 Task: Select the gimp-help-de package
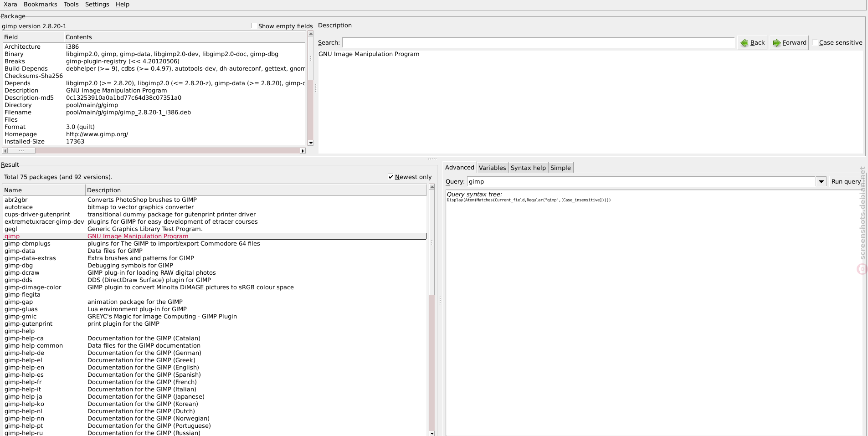[x=215, y=353]
